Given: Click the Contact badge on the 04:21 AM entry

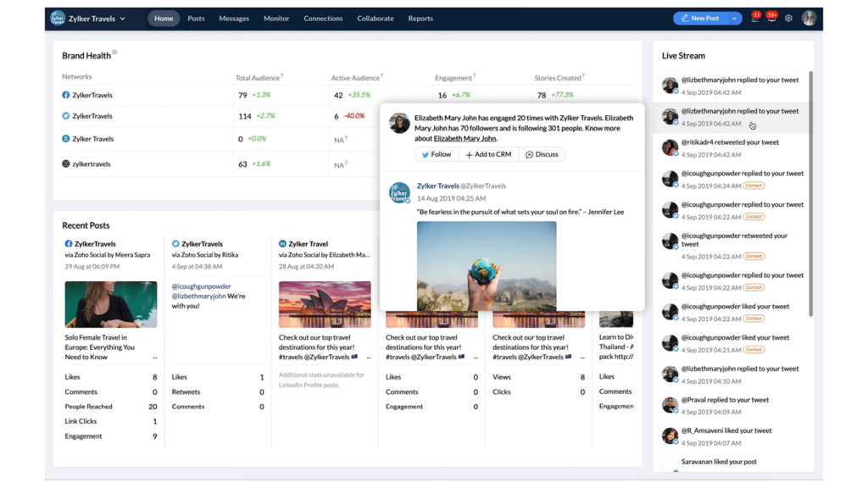Looking at the screenshot, I should [754, 350].
